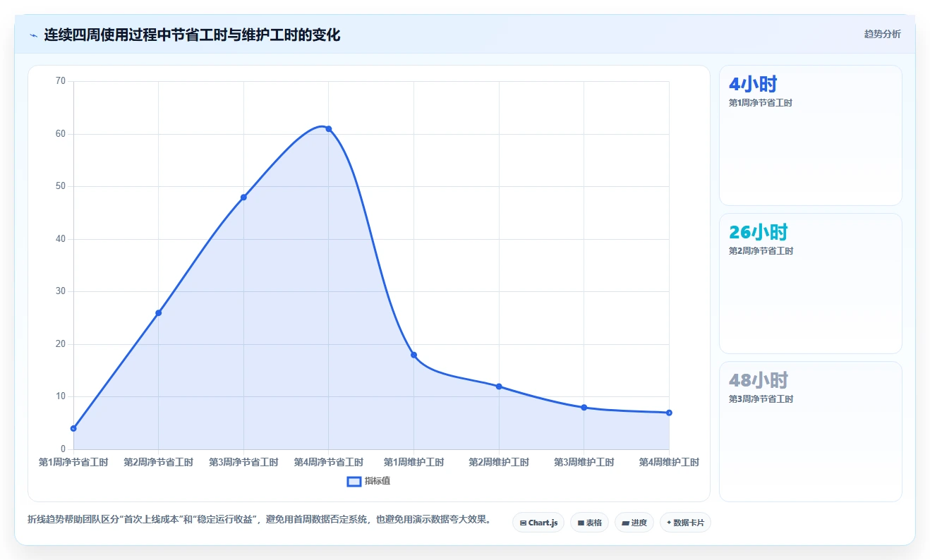Open the 26小时 stat card

click(810, 284)
